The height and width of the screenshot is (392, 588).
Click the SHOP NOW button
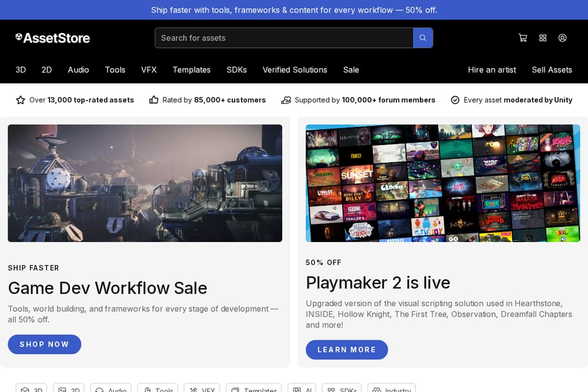(x=44, y=344)
